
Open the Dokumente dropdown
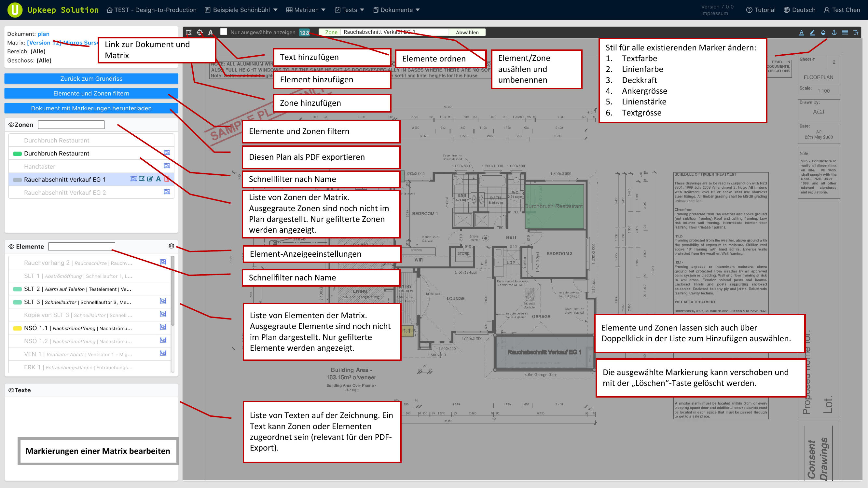click(396, 10)
